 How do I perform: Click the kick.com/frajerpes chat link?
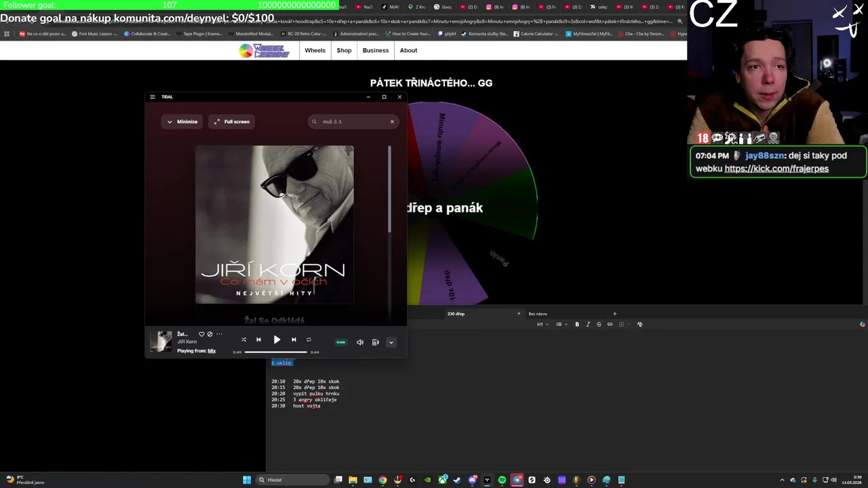tap(776, 169)
